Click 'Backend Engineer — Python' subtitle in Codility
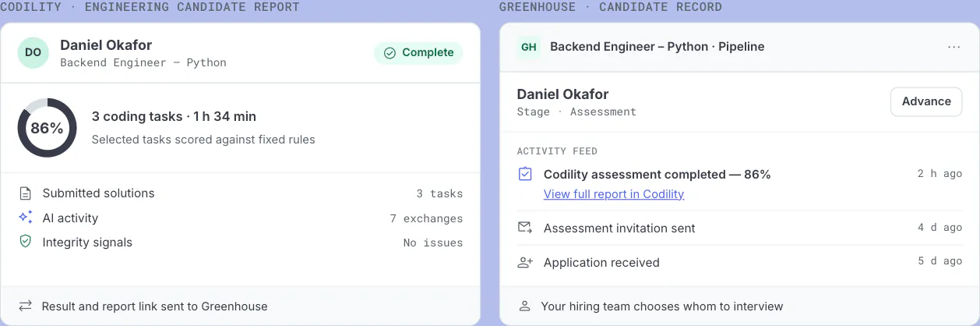 pyautogui.click(x=143, y=62)
